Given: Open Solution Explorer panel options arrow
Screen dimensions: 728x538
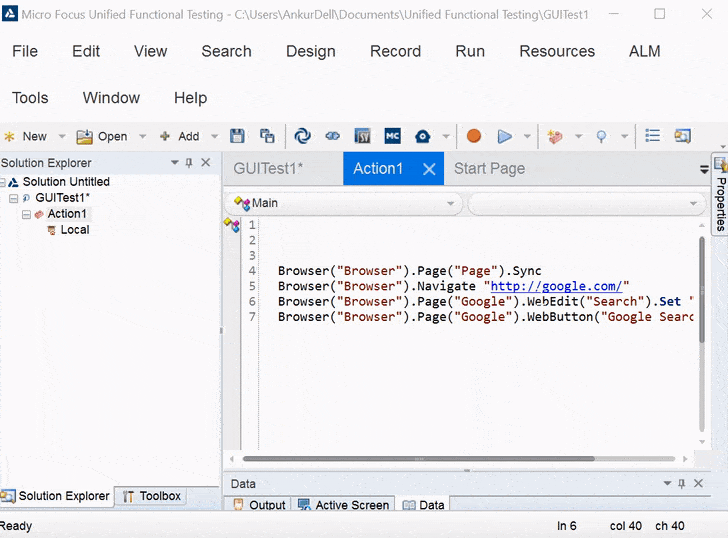Looking at the screenshot, I should pyautogui.click(x=175, y=162).
